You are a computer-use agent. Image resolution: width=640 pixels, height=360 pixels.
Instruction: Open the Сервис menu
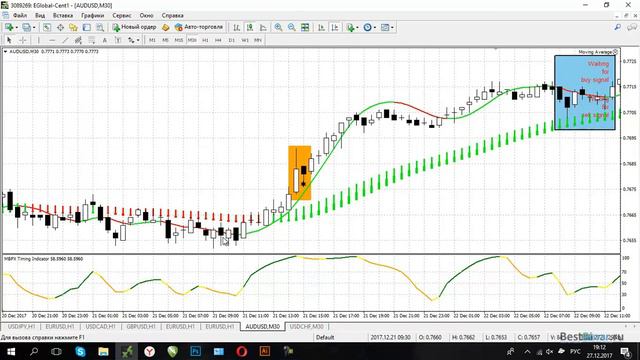pos(122,16)
